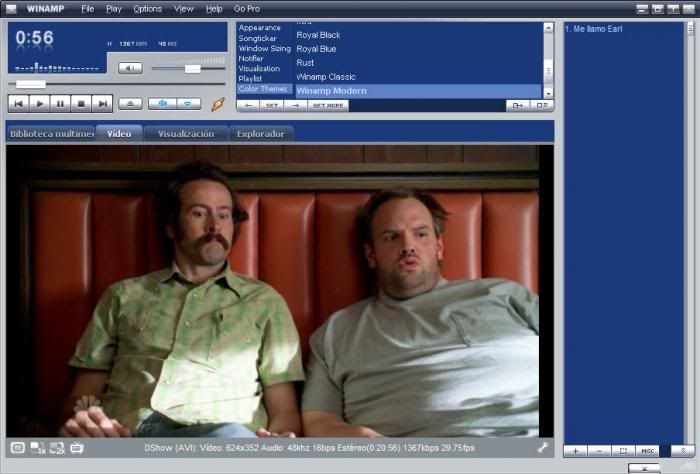This screenshot has height=474, width=700.
Task: Click the Winamp lightning bolt icon
Action: click(x=218, y=104)
